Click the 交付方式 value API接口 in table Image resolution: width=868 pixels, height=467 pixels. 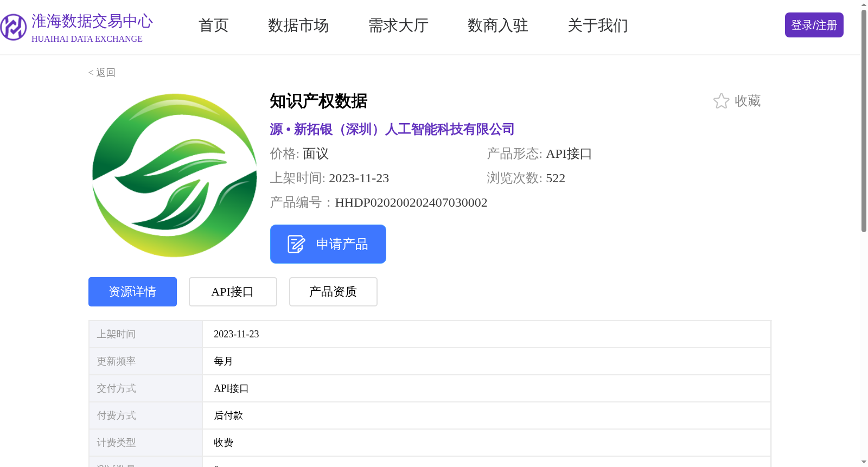pos(231,388)
